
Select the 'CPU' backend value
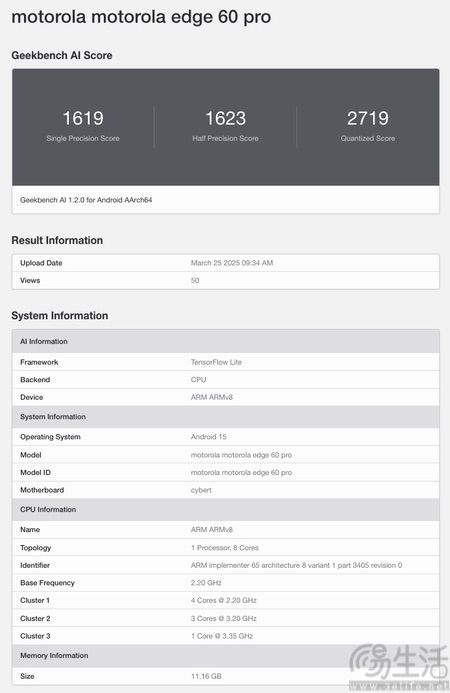tap(198, 380)
